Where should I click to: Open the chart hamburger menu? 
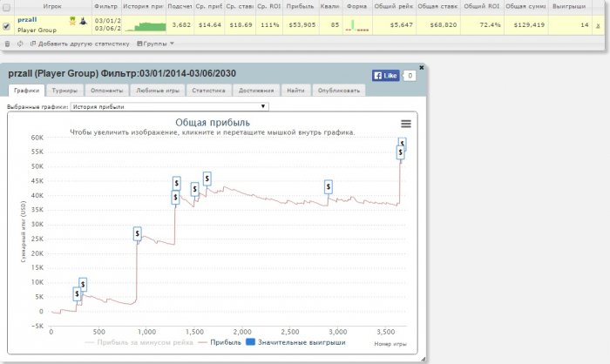tap(406, 124)
